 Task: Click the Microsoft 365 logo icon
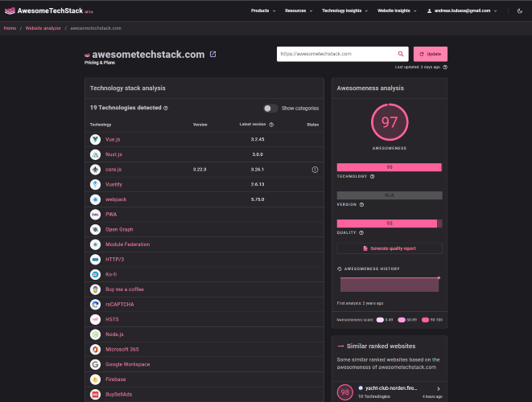tap(95, 350)
